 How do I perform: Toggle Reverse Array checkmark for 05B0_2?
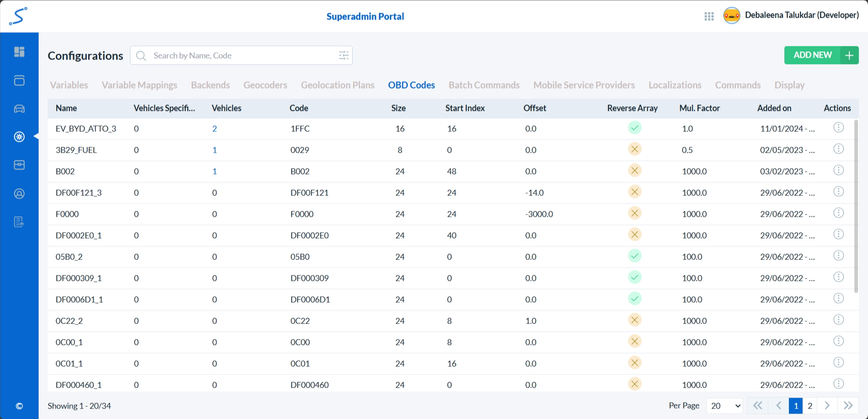pos(634,256)
